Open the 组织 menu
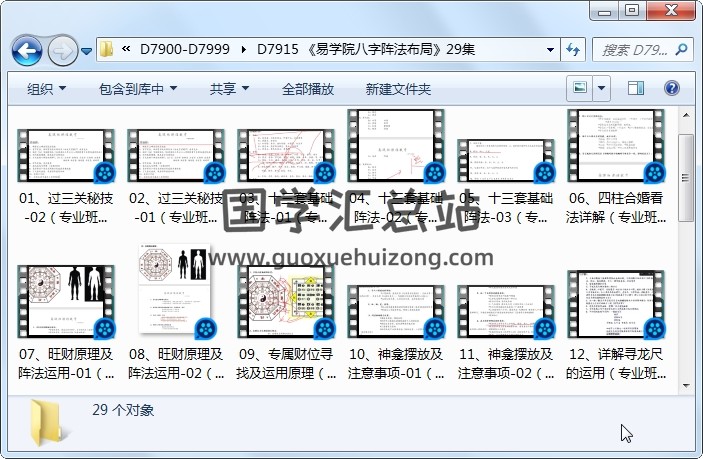 tap(46, 89)
